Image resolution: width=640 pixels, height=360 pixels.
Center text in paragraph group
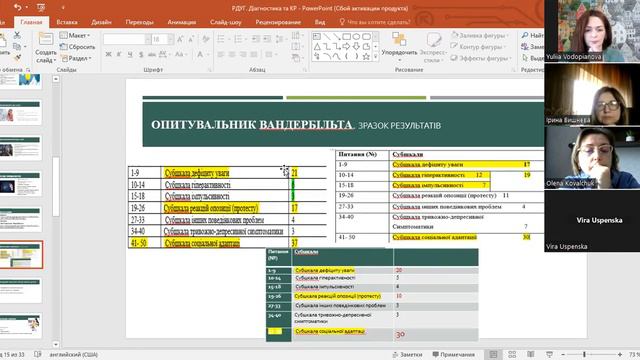[232, 54]
